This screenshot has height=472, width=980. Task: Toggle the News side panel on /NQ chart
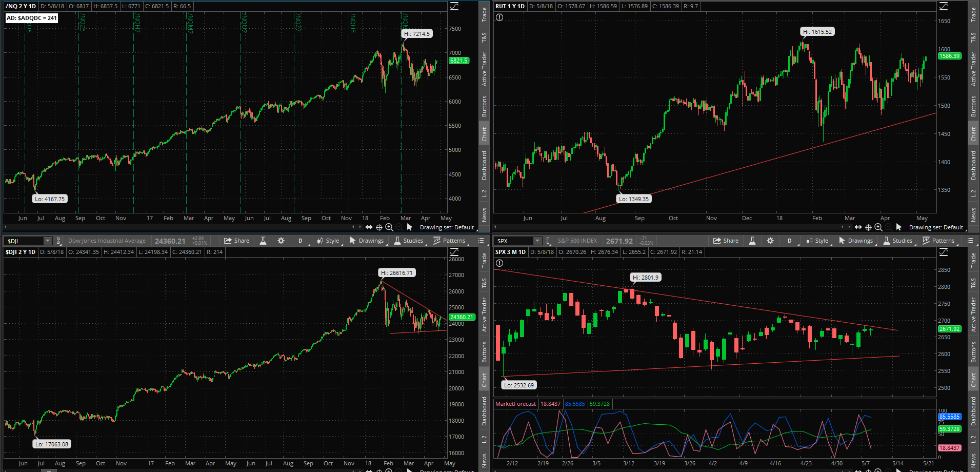click(x=484, y=214)
